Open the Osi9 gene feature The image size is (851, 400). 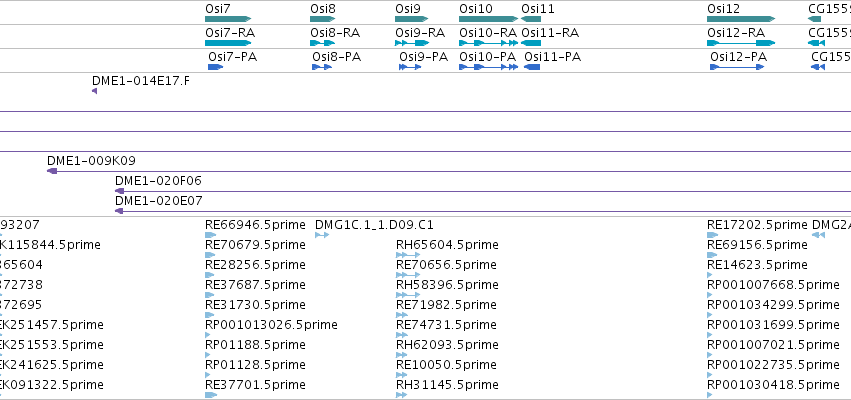[411, 19]
